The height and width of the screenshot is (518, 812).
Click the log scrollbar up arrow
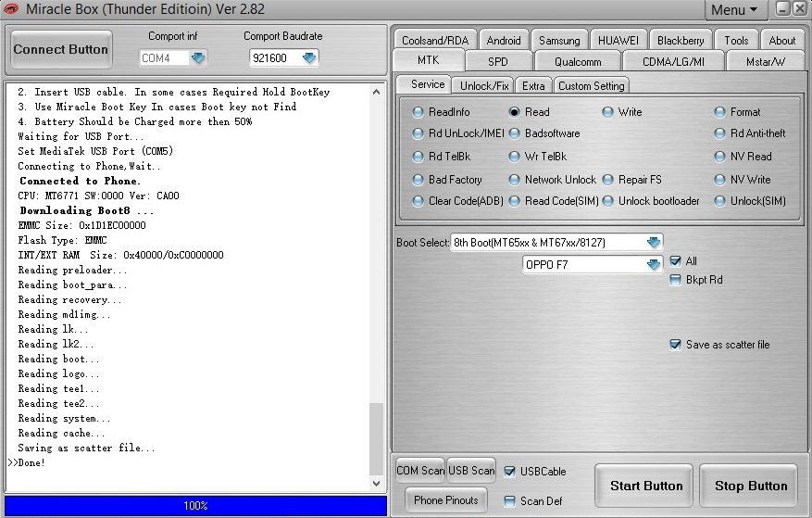point(377,92)
